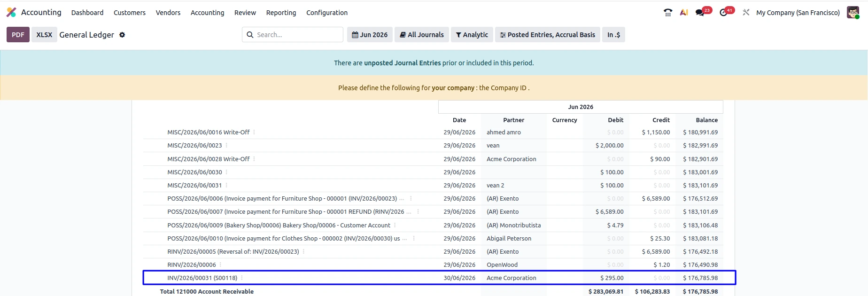This screenshot has width=868, height=296.
Task: Click the 'your company' link in warning
Action: [453, 88]
